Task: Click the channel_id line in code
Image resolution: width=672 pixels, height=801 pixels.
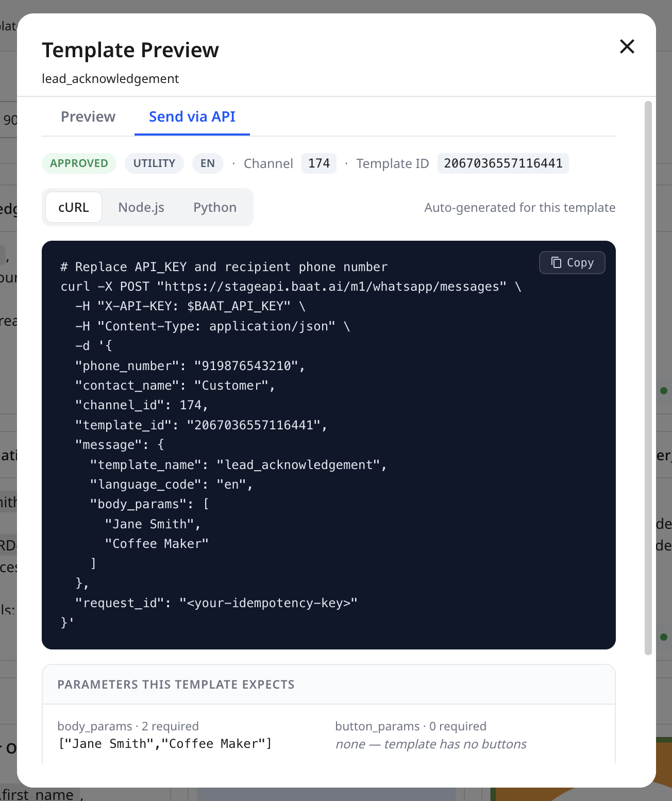Action: (x=141, y=405)
